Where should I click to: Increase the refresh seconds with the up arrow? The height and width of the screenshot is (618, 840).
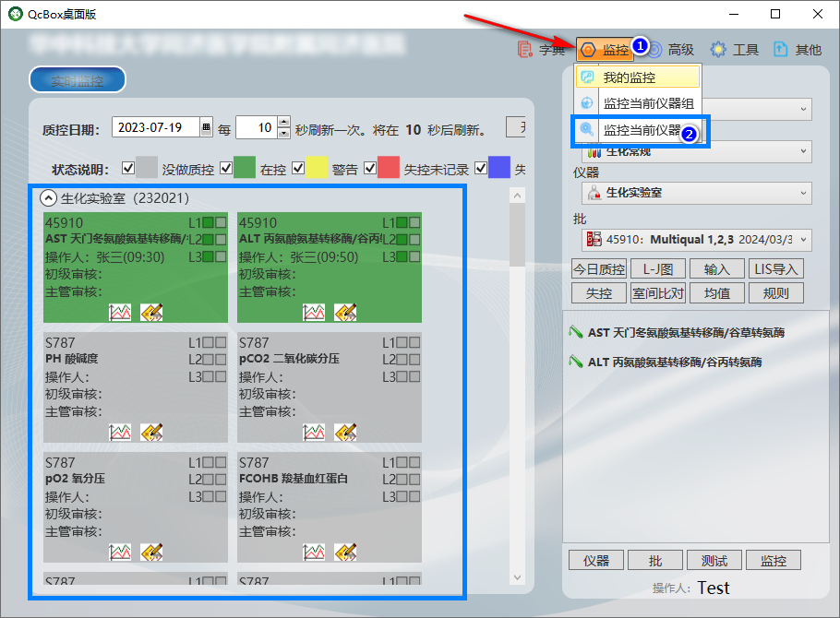pos(284,122)
